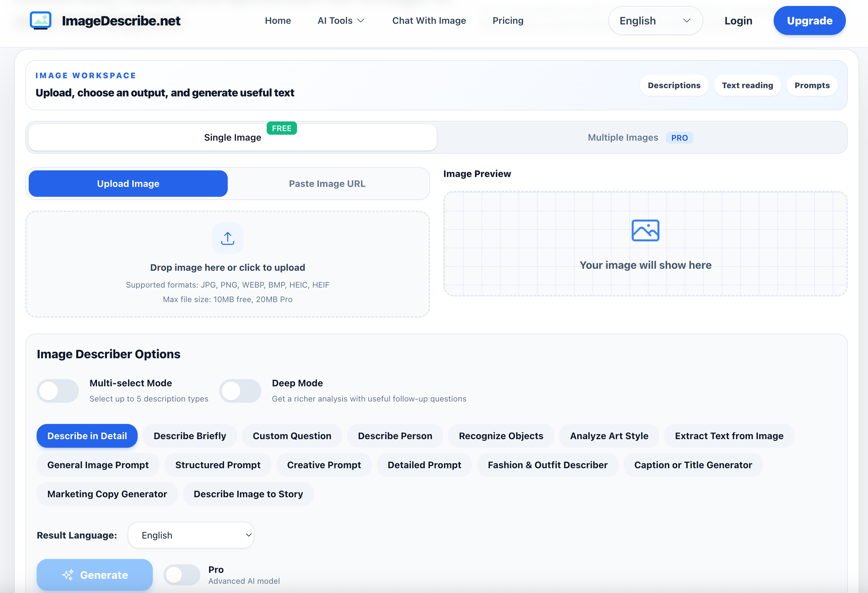Click the FREE badge on Single Image

tap(282, 128)
